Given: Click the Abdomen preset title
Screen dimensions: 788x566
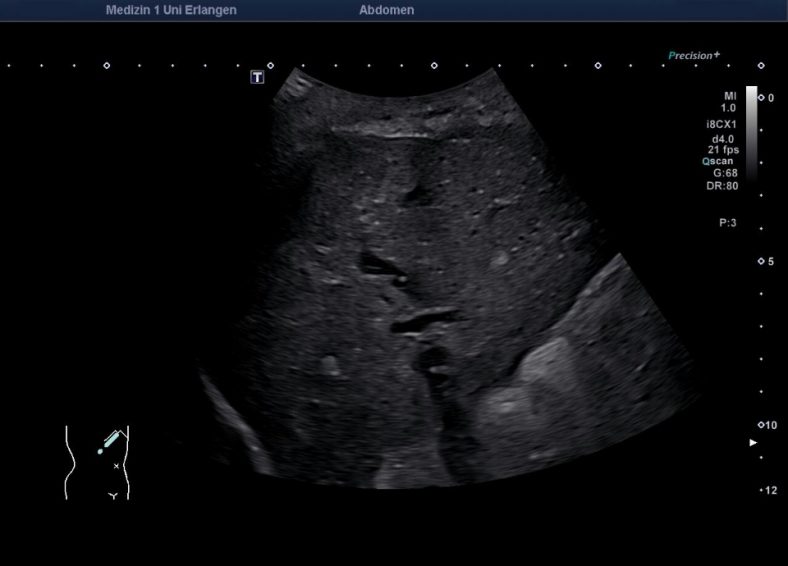Looking at the screenshot, I should click(386, 10).
